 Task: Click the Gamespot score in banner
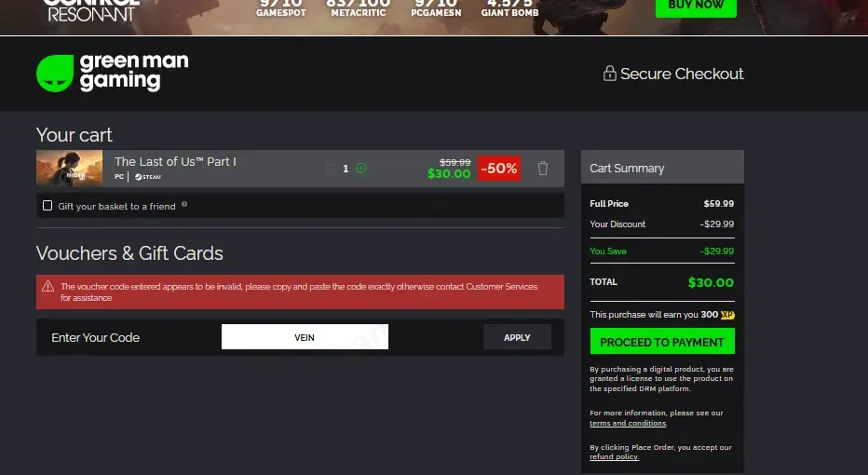tap(280, 7)
